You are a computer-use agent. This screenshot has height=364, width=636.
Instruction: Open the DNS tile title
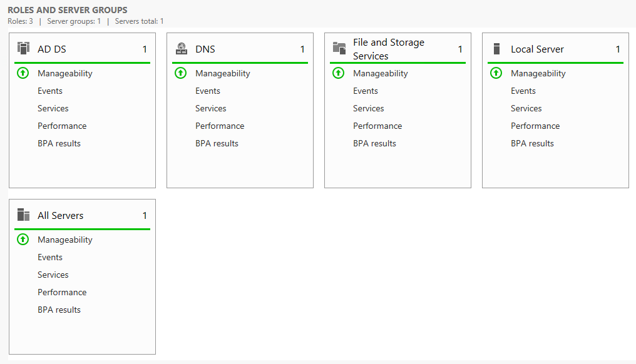click(x=205, y=49)
